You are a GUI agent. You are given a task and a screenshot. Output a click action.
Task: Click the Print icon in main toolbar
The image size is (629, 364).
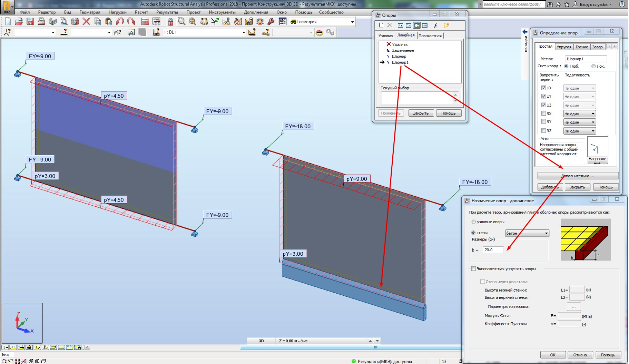41,22
